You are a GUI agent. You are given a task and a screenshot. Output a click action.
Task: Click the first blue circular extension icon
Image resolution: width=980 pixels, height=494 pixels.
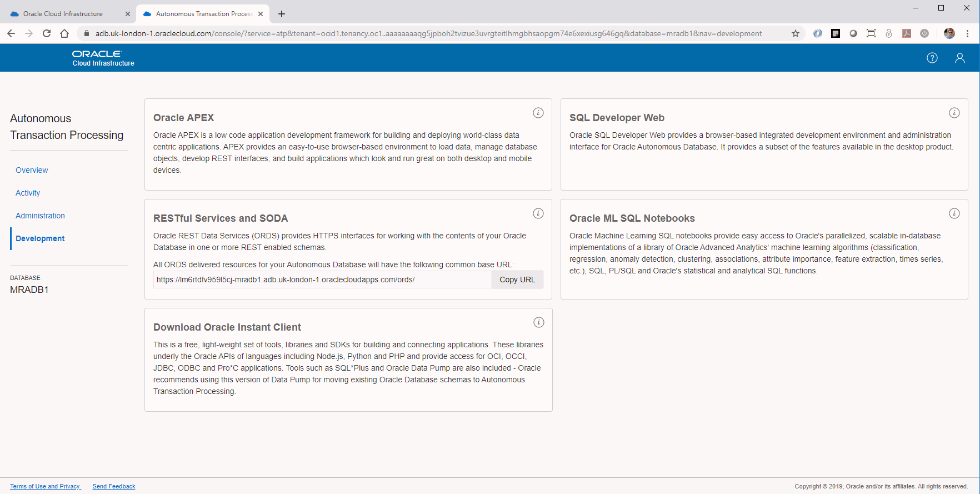click(818, 33)
